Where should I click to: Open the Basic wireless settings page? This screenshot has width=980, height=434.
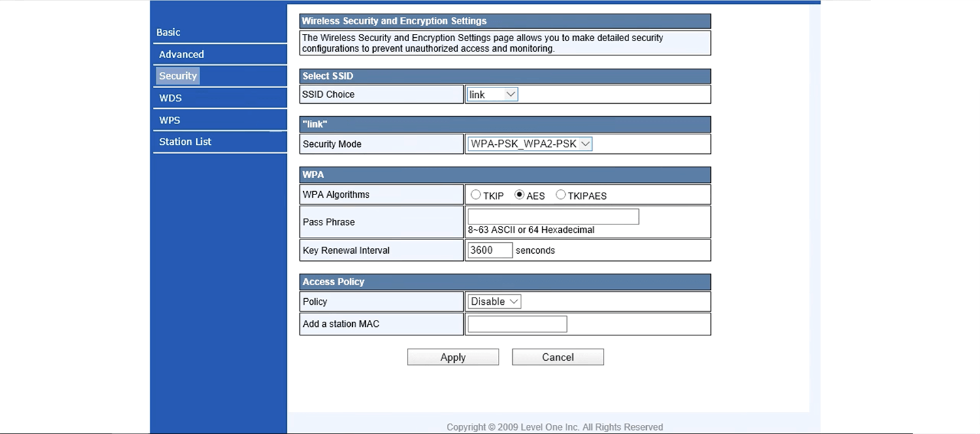pos(169,33)
